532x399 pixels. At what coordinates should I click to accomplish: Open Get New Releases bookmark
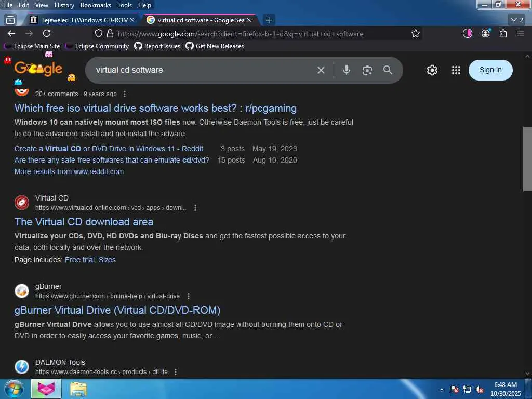tap(215, 46)
